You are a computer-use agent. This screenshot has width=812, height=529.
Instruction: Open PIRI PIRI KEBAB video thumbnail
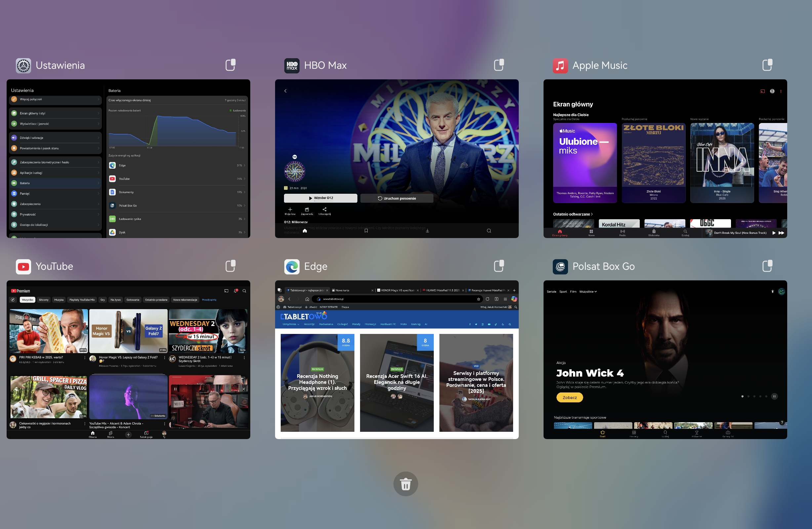(49, 331)
